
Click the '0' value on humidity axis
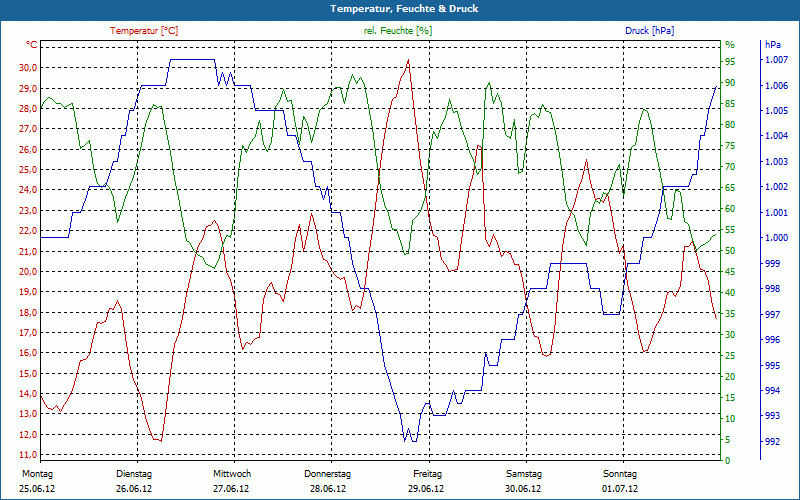tap(728, 461)
